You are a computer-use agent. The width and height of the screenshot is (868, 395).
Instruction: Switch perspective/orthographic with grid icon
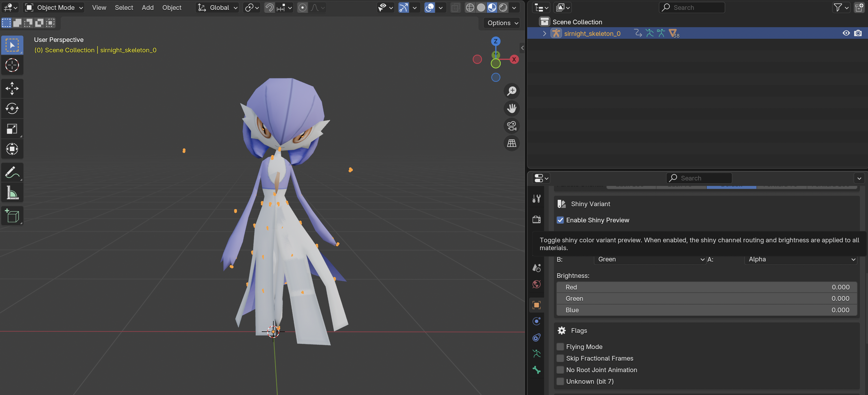pyautogui.click(x=511, y=143)
